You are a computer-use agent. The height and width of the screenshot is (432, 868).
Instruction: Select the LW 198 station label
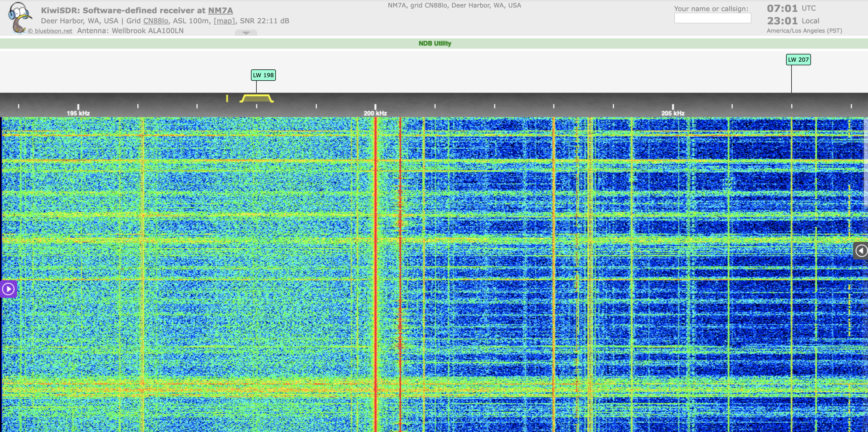tap(263, 75)
